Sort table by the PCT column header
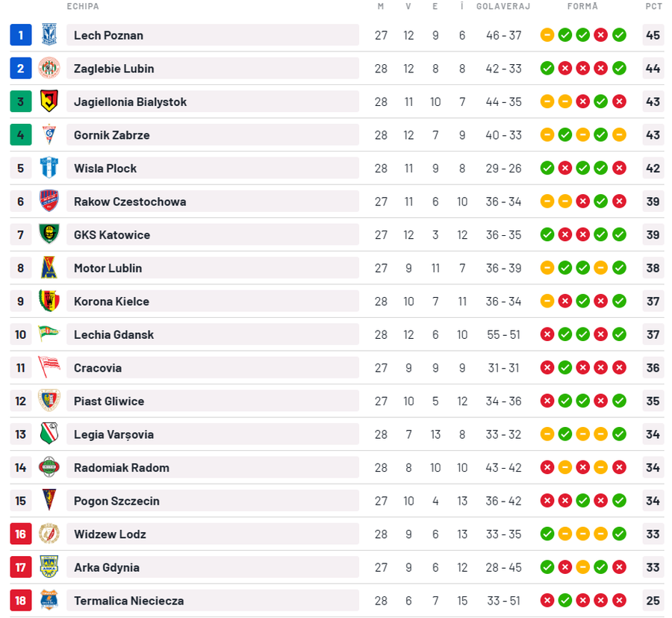This screenshot has height=618, width=672. [x=653, y=7]
